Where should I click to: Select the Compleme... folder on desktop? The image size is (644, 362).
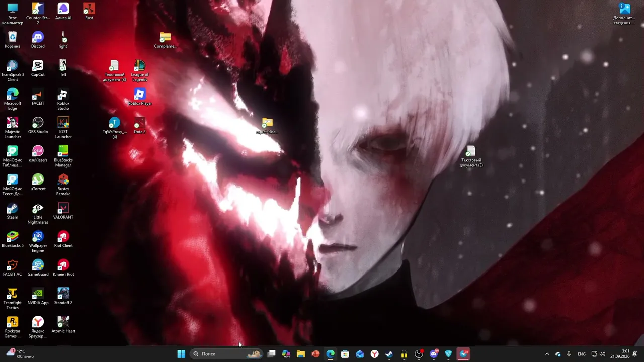pyautogui.click(x=166, y=40)
